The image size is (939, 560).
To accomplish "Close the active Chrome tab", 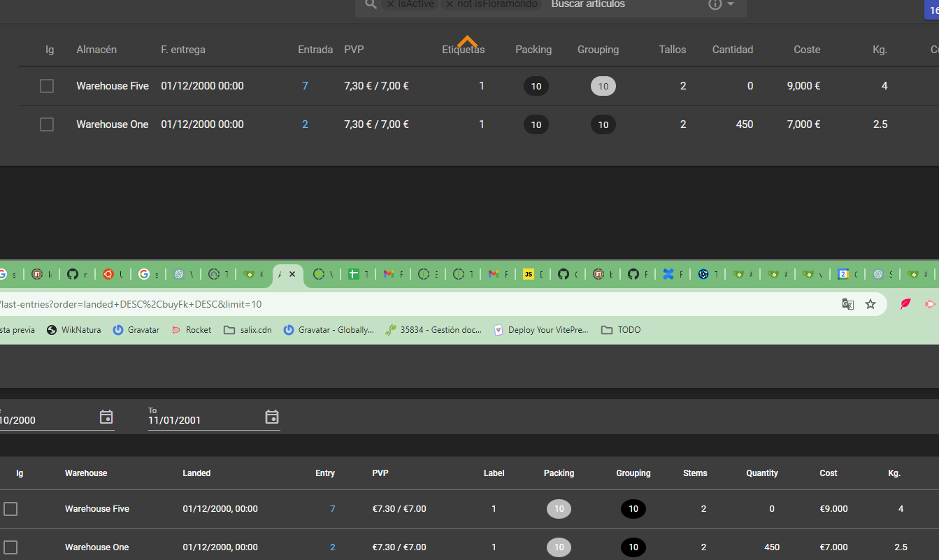I will pos(292,275).
